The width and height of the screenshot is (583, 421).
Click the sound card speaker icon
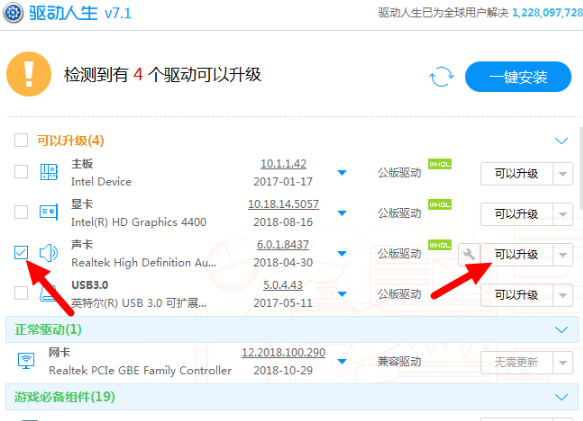(x=49, y=253)
